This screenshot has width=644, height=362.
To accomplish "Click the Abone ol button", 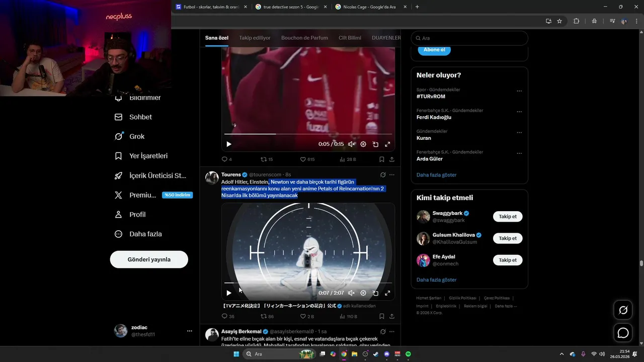I will (434, 50).
